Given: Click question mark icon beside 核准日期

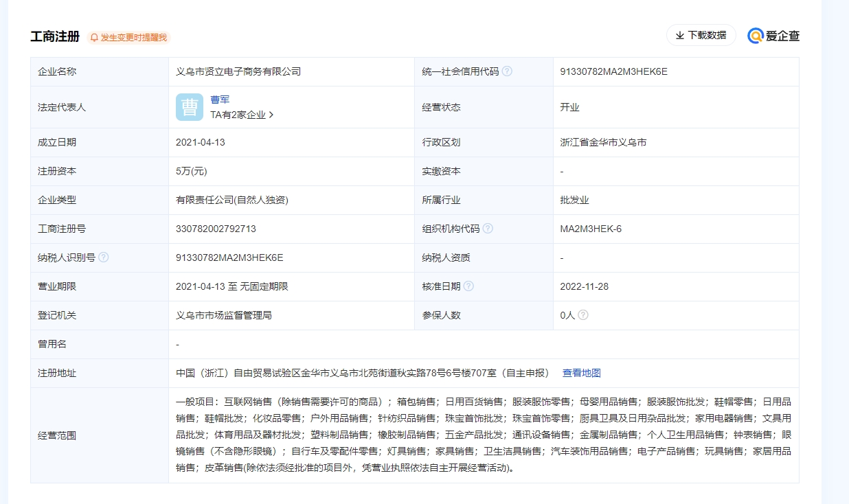Looking at the screenshot, I should click(x=468, y=286).
